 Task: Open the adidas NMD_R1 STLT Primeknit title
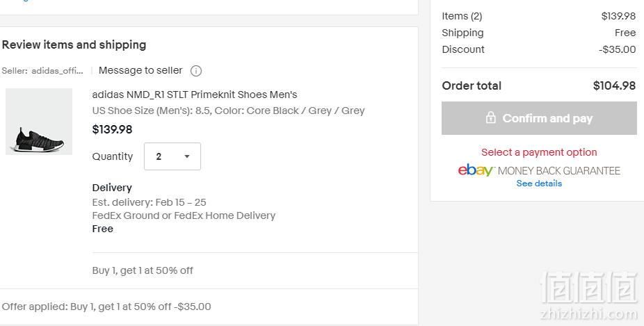point(195,95)
